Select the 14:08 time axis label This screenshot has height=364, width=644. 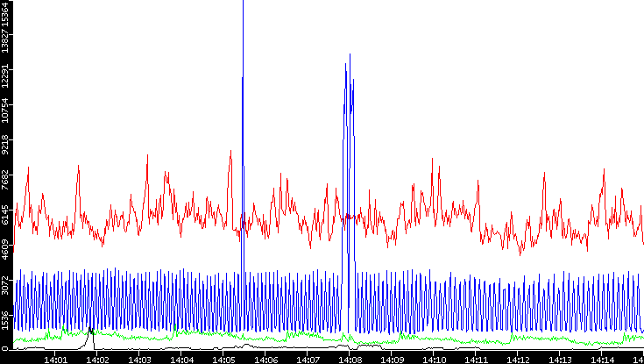pos(350,360)
